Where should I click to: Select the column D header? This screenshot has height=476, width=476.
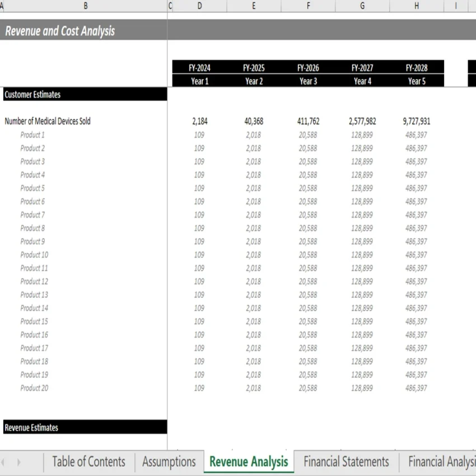(x=199, y=6)
